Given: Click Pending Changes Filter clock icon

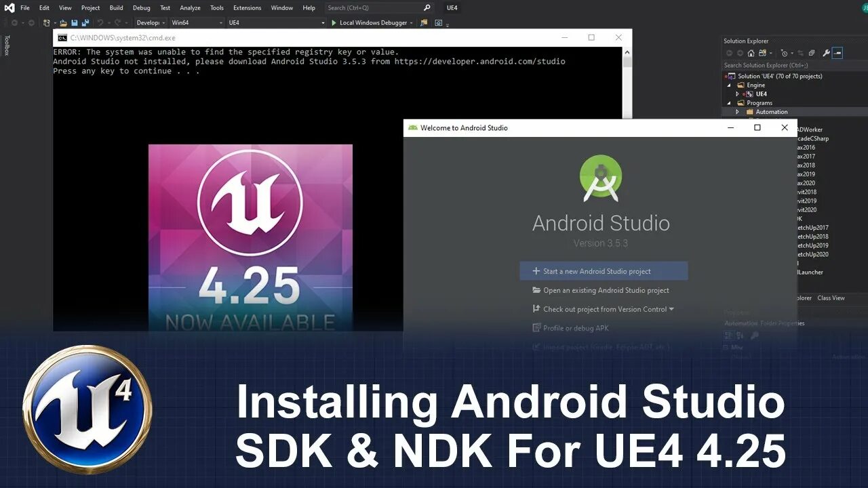Looking at the screenshot, I should tap(785, 53).
